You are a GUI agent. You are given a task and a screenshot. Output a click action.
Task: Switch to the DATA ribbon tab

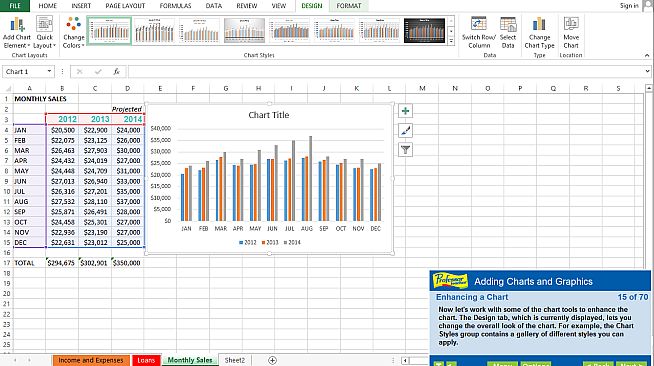(214, 6)
